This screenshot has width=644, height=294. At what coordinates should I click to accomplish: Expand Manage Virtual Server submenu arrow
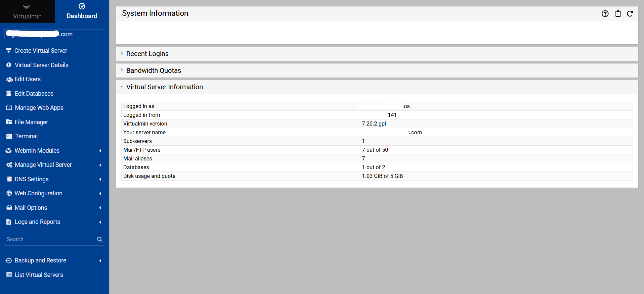pos(100,165)
